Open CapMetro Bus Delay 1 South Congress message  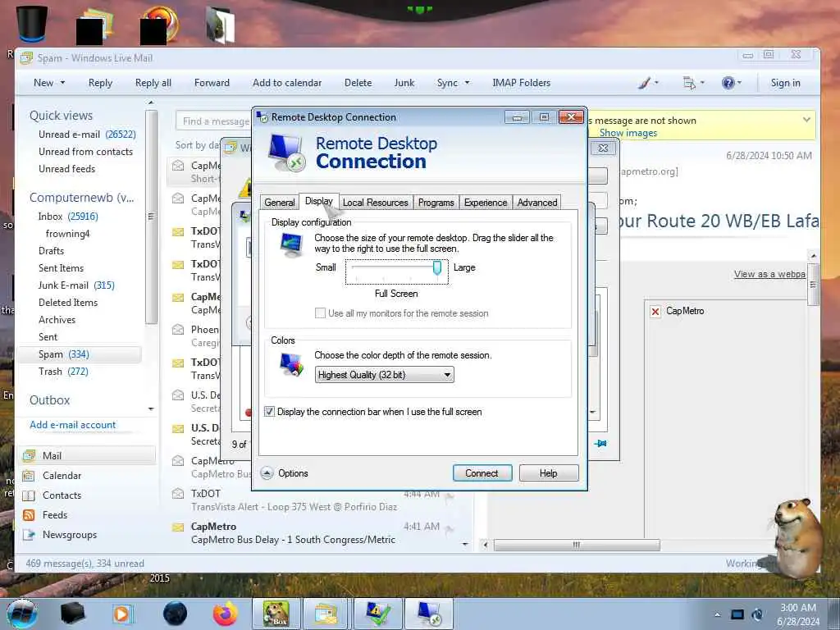coord(316,533)
